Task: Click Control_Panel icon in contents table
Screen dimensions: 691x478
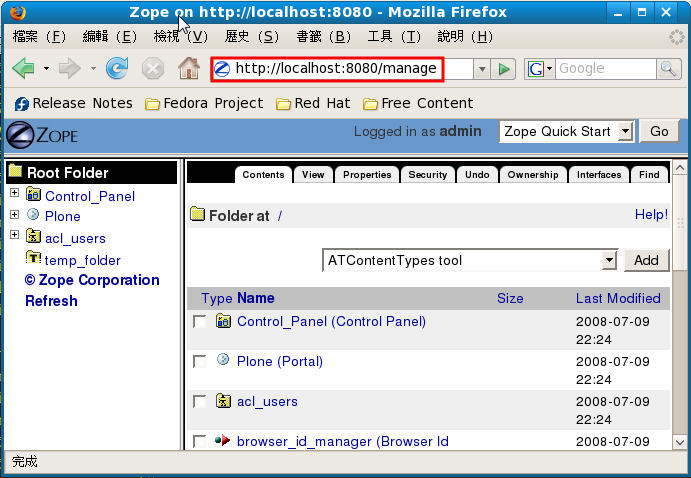Action: [x=223, y=321]
